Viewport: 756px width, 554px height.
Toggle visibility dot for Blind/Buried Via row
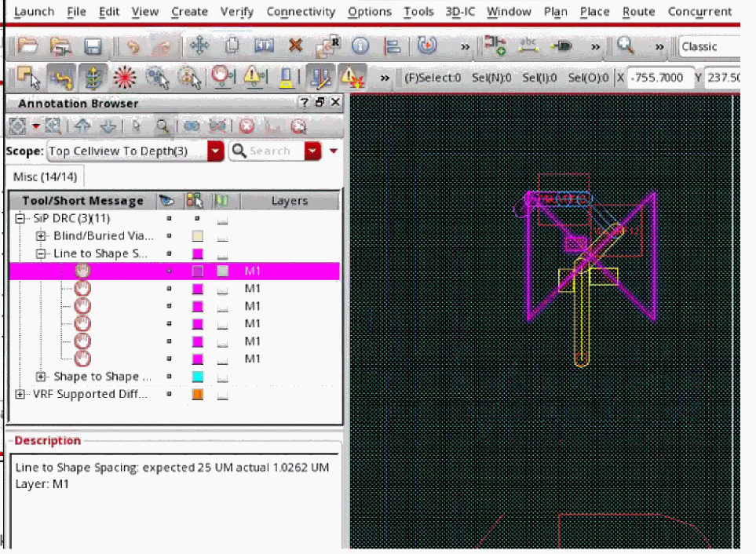point(168,236)
